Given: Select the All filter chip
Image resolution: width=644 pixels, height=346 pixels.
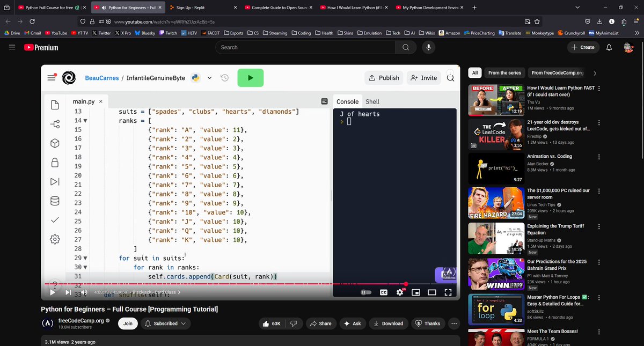Looking at the screenshot, I should (x=474, y=72).
